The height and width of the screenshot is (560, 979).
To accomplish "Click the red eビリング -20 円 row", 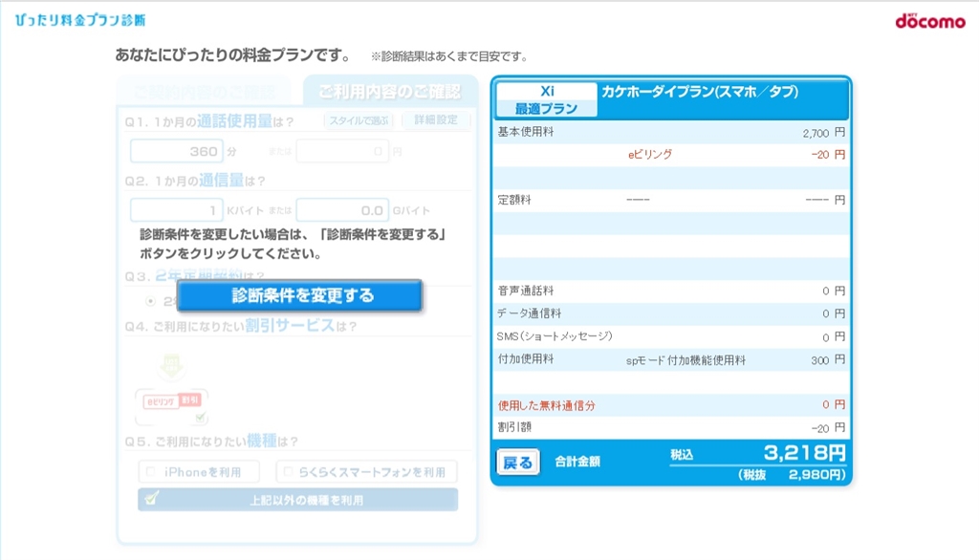I will (x=671, y=155).
